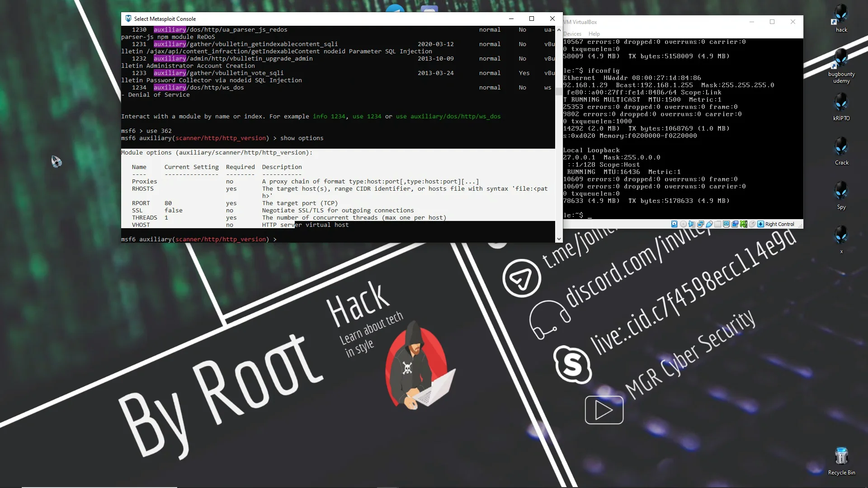Click the audio indicator in VirtualBox status bar
Screen dimensions: 868x488
[x=692, y=224]
